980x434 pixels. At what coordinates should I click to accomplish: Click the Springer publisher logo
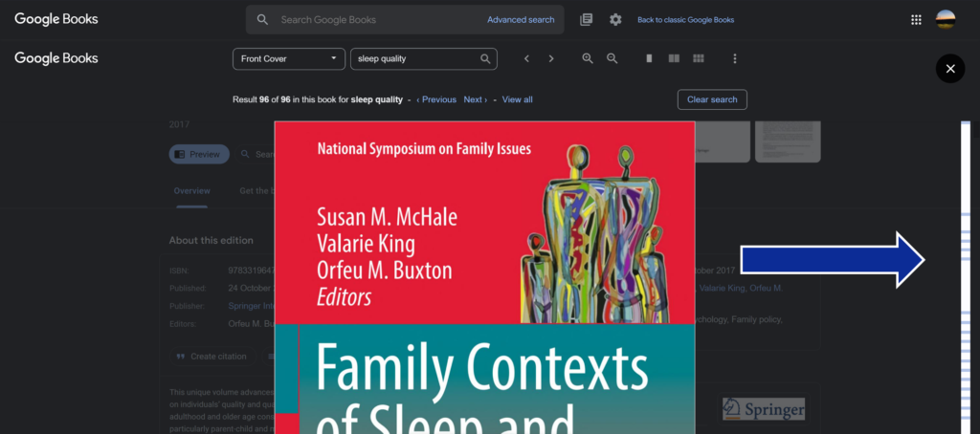pyautogui.click(x=763, y=410)
